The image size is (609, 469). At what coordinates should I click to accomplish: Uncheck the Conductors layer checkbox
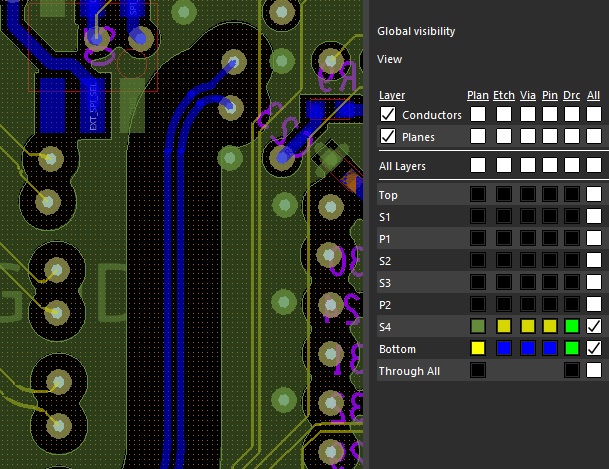tap(387, 115)
